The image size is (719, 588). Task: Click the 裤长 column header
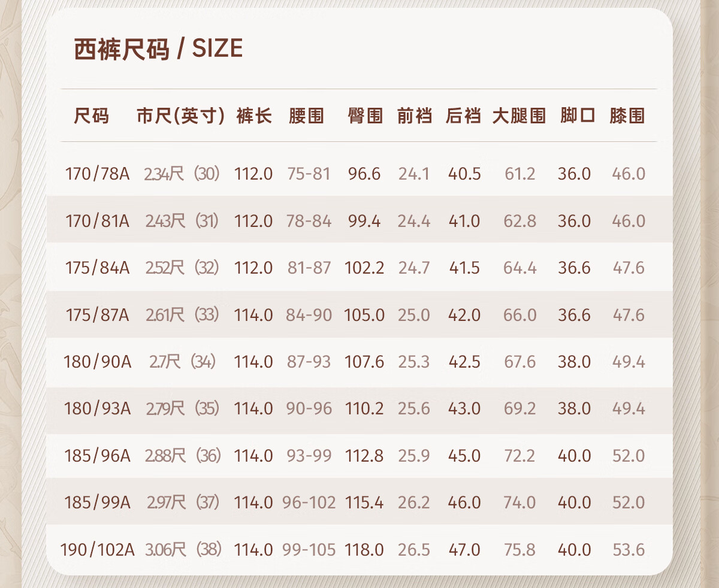(254, 116)
